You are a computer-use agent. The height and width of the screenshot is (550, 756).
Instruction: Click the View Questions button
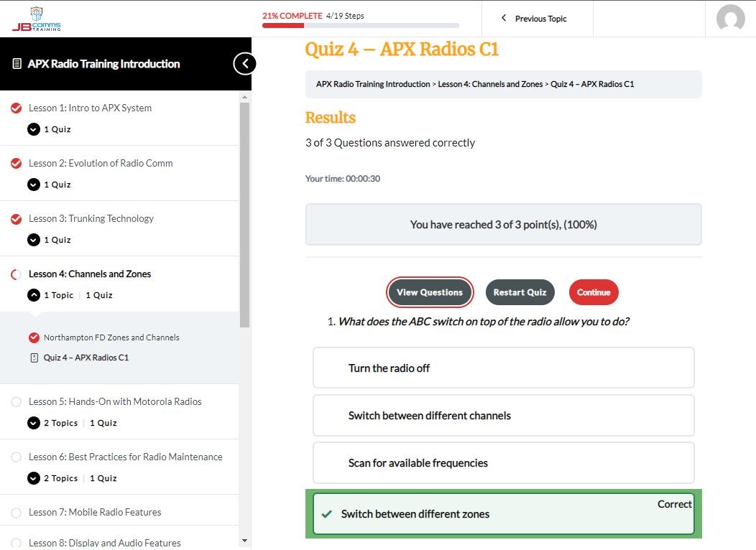pos(430,292)
